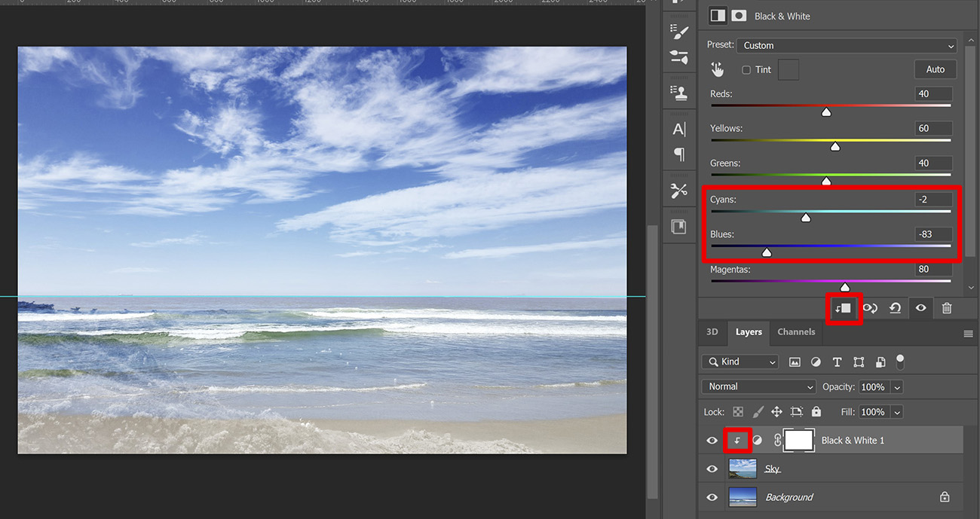980x519 pixels.
Task: Open the Paragraph panel icon
Action: coord(679,154)
